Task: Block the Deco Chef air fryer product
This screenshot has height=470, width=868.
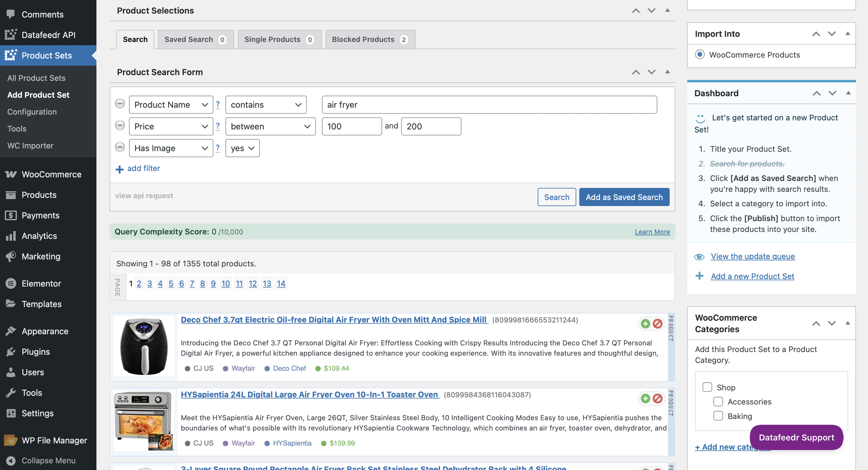Action: click(x=657, y=324)
